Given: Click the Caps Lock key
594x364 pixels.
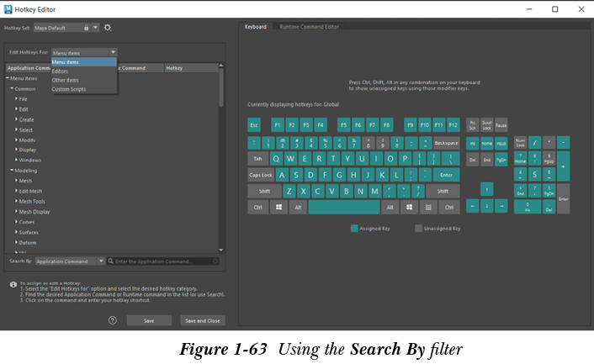Looking at the screenshot, I should point(261,175).
